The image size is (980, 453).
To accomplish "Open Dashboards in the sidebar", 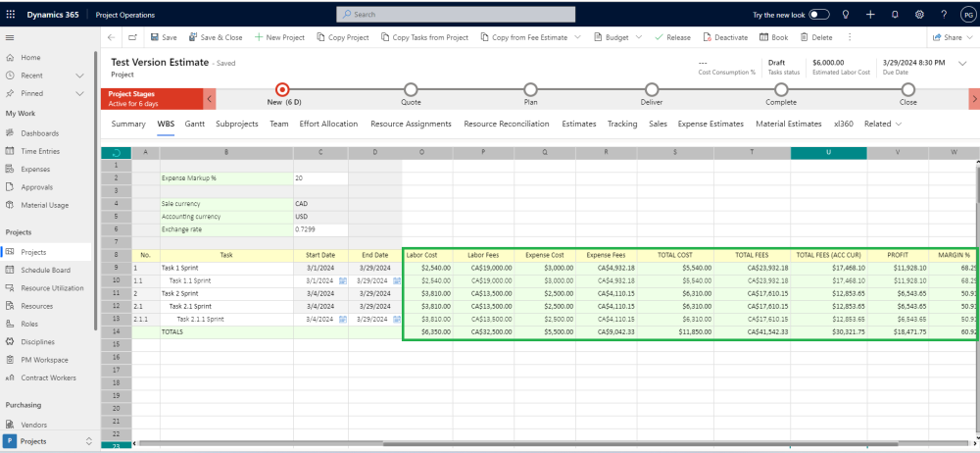I will pyautogui.click(x=40, y=133).
